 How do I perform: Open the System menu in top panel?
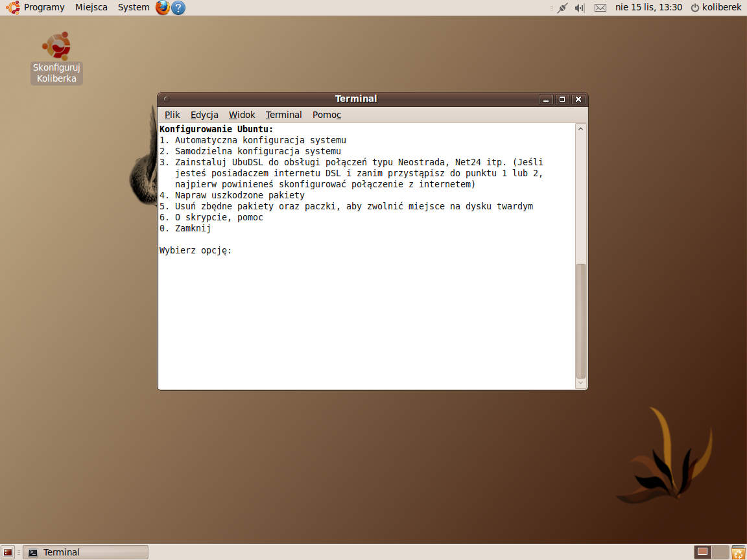point(134,8)
